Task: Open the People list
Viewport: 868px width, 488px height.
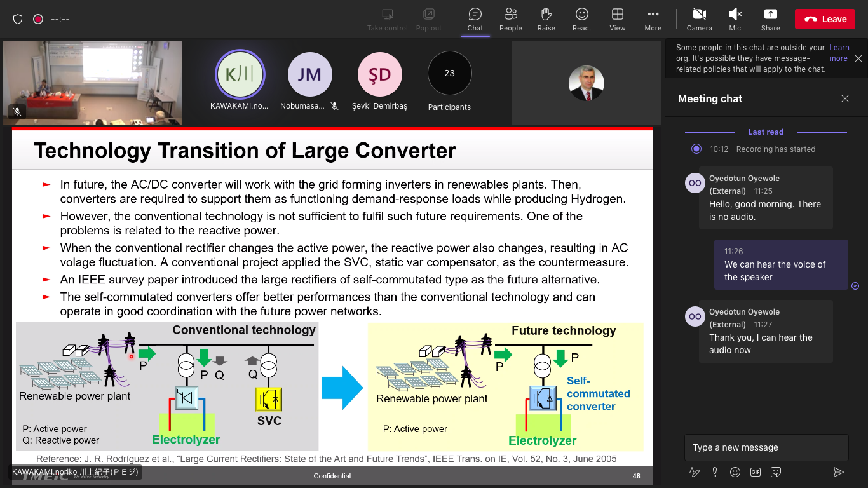Action: (x=510, y=19)
